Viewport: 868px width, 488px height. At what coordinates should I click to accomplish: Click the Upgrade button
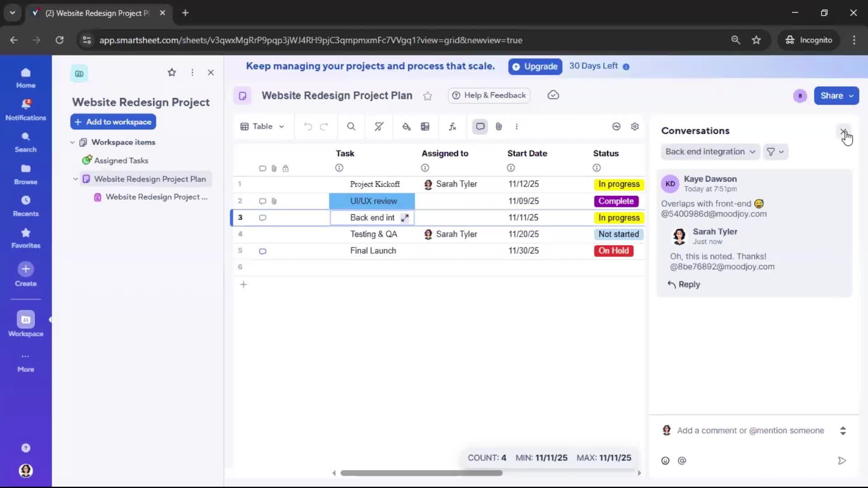pos(535,66)
